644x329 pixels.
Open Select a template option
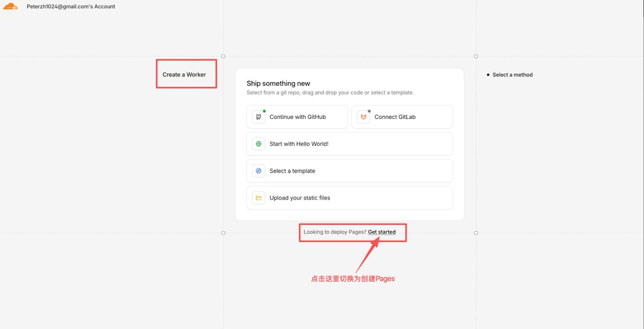[350, 170]
